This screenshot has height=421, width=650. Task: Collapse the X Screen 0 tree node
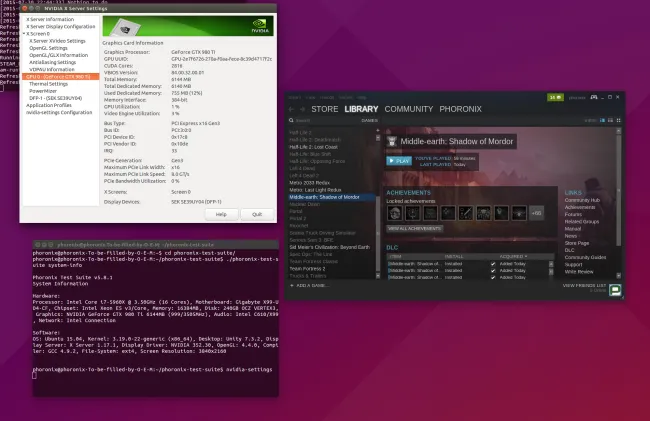click(24, 34)
